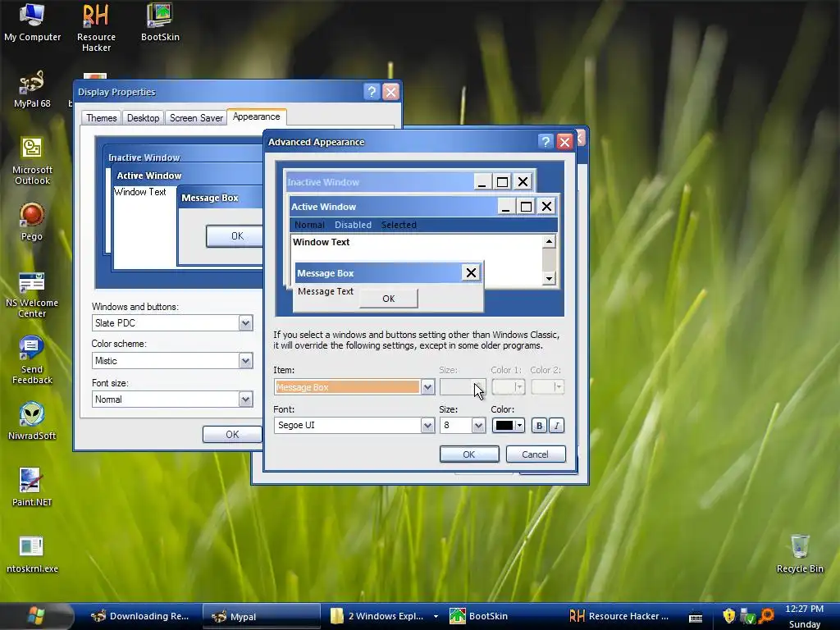The image size is (840, 630).
Task: Click OK in Advanced Appearance dialog
Action: [x=468, y=454]
